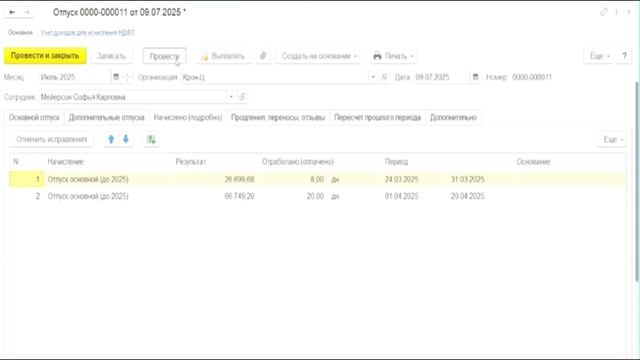640x360 pixels.
Task: Expand the Организация dropdown arrow
Action: click(373, 77)
